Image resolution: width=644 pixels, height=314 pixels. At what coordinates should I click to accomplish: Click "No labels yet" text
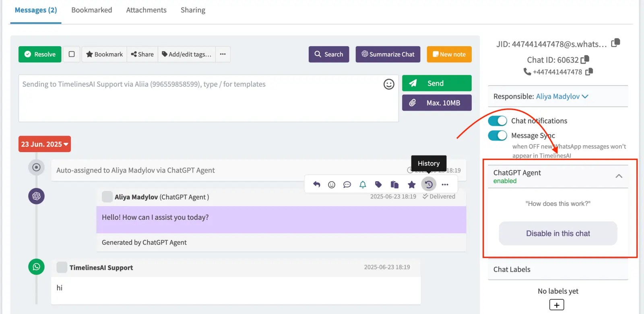558,291
